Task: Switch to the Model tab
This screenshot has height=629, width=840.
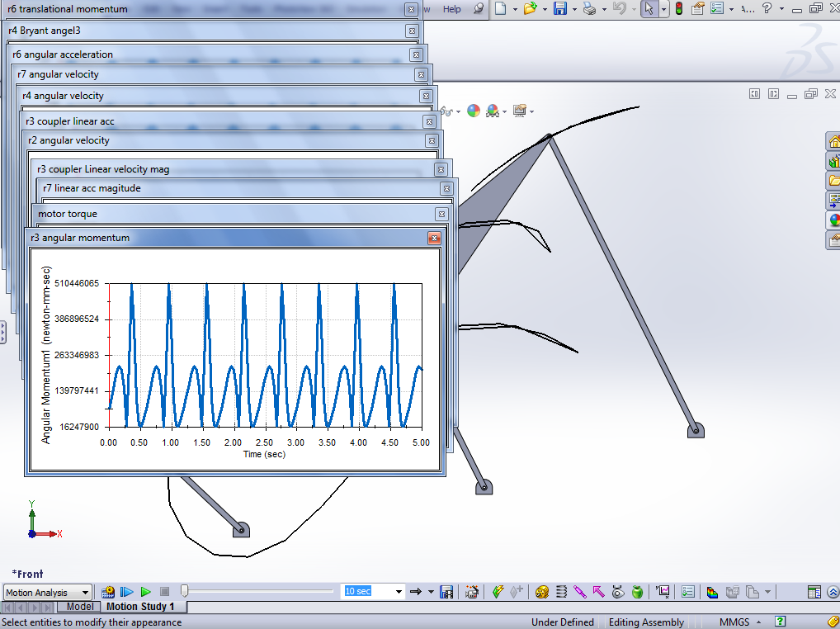Action: click(80, 607)
